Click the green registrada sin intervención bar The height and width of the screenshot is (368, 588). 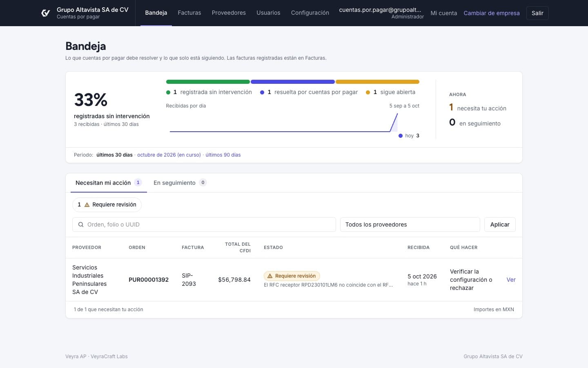point(208,82)
